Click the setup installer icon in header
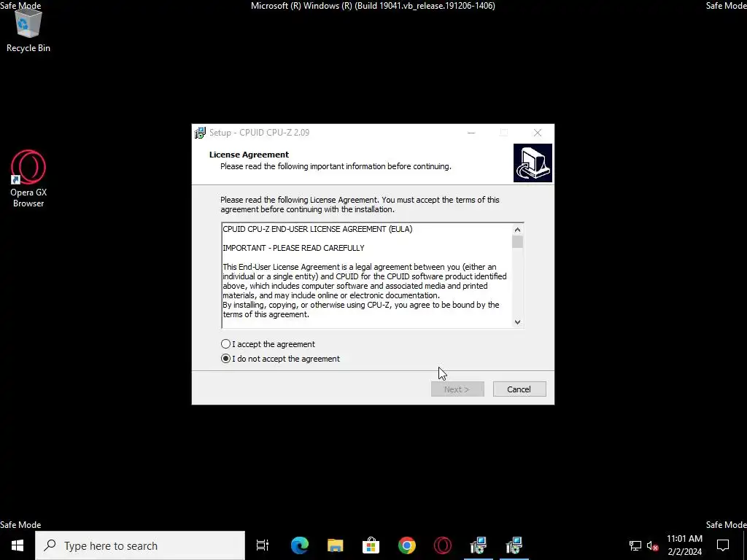This screenshot has height=560, width=747. pos(533,163)
